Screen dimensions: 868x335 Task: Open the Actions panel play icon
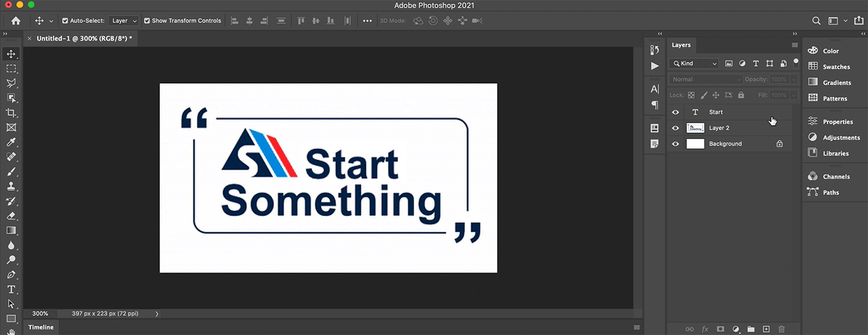(655, 66)
